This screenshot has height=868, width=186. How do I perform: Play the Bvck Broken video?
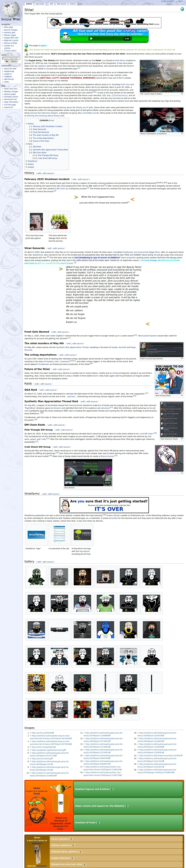[88, 472]
